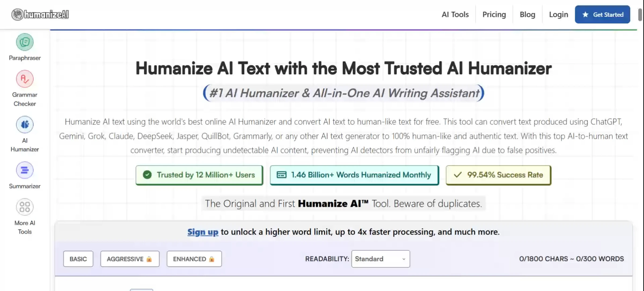Enable the ENHANCED humanization mode

194,259
